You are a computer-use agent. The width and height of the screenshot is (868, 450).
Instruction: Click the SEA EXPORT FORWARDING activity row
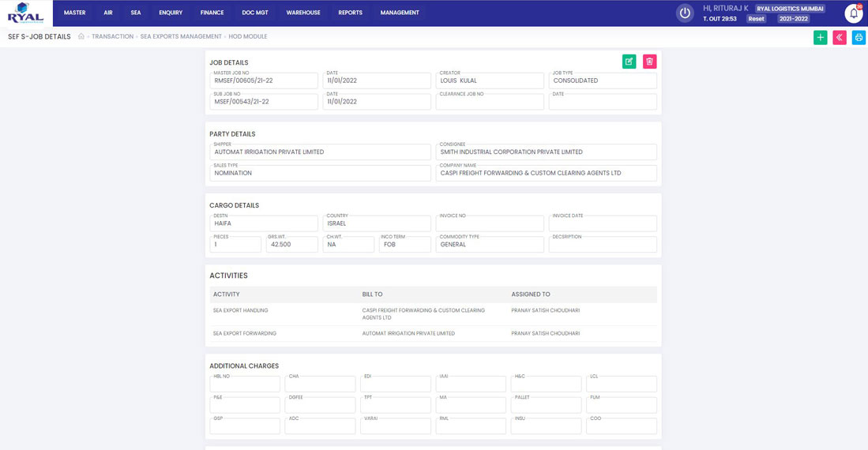(x=434, y=334)
